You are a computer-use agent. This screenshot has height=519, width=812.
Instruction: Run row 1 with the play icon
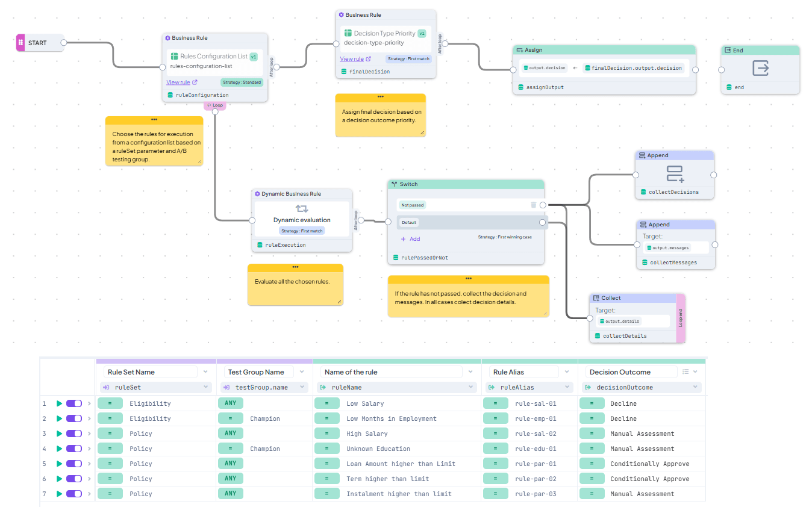[59, 403]
